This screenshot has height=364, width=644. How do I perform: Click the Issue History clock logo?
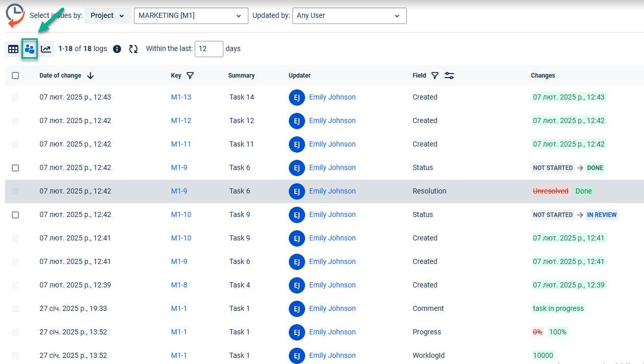(15, 14)
